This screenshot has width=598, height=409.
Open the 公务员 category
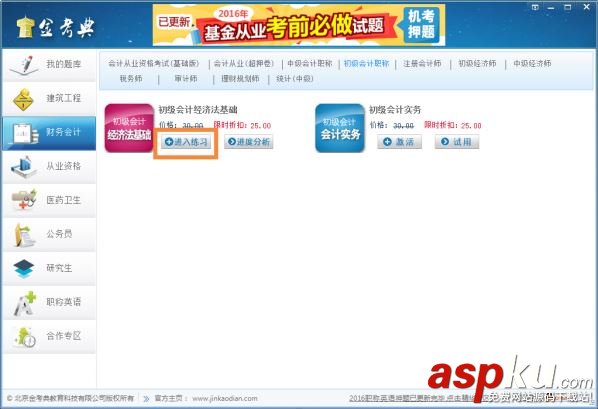[49, 234]
